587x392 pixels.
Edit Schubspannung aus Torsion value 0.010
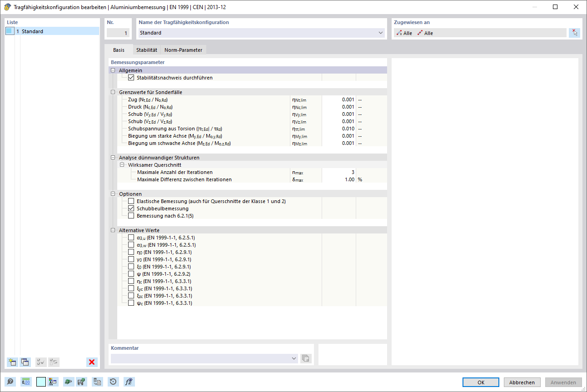pyautogui.click(x=338, y=129)
